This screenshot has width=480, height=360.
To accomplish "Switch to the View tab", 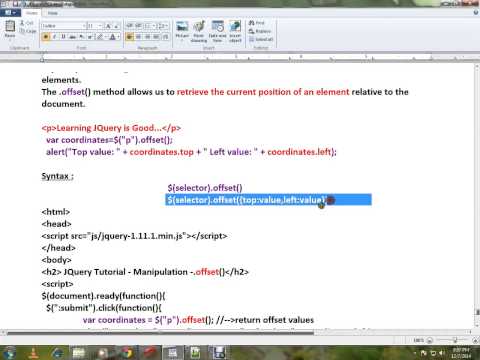I will [53, 13].
